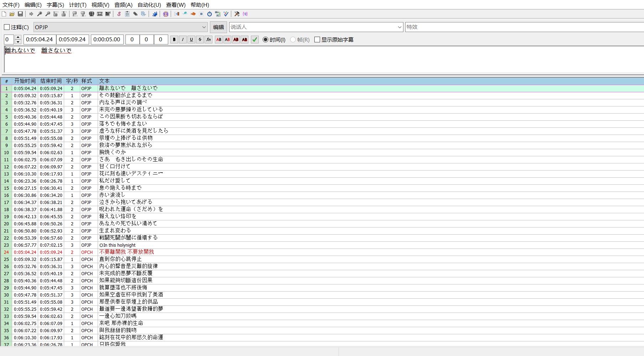Open the 编辑(E) menu
This screenshot has width=644, height=356.
coord(33,5)
